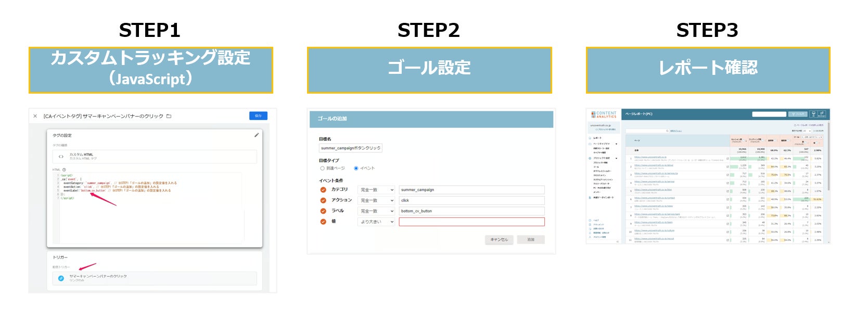Open the カテゴリ match type dropdown
This screenshot has height=324, width=868.
(x=377, y=190)
